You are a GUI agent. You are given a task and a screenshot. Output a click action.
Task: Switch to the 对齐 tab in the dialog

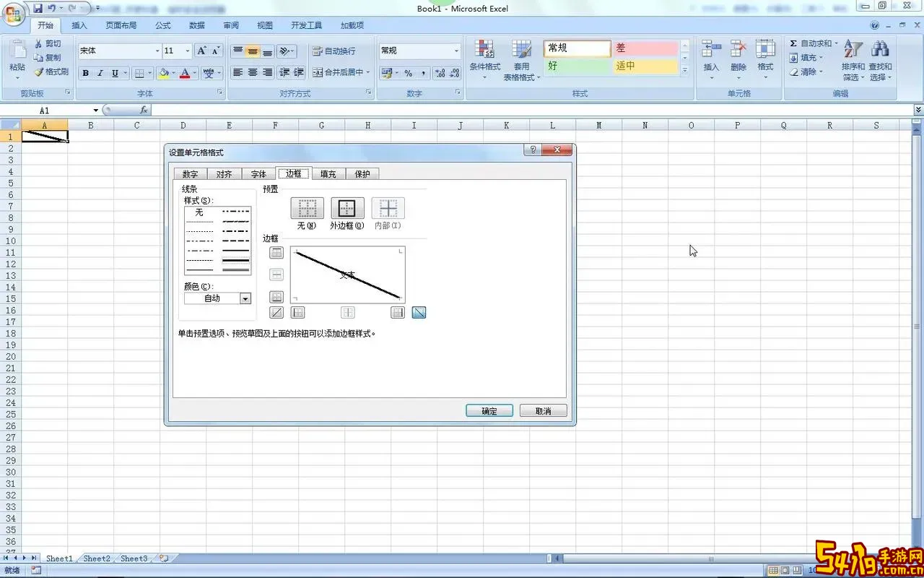point(224,174)
